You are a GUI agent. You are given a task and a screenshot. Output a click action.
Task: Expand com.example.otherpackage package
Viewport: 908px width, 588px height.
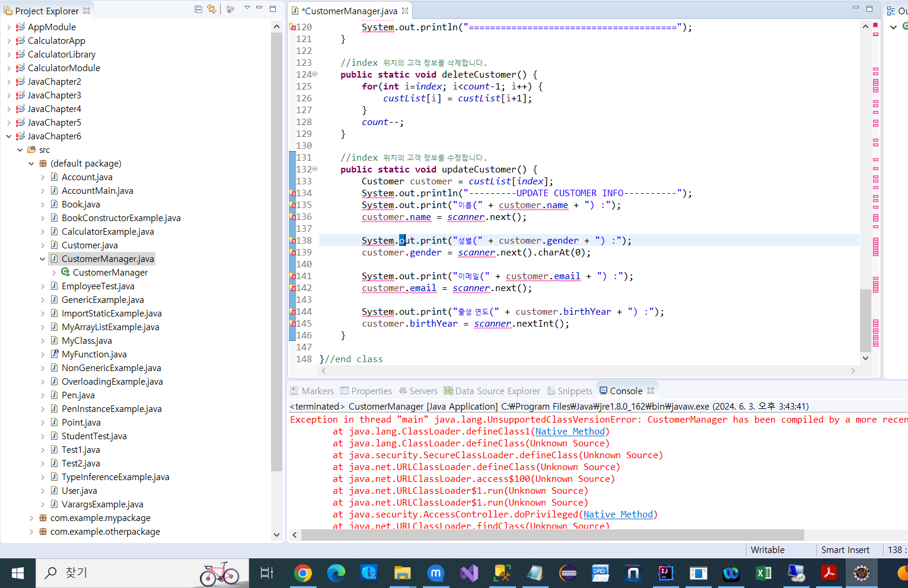pos(31,532)
